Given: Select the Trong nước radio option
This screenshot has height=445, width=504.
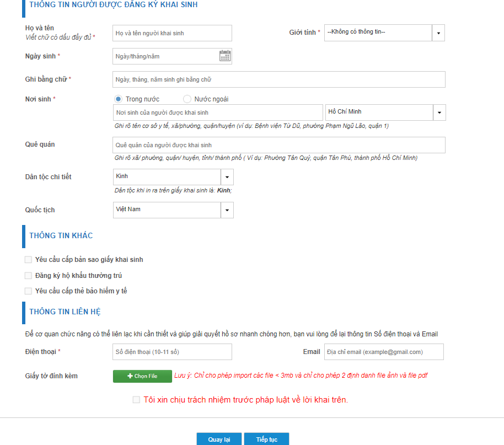Looking at the screenshot, I should (118, 99).
